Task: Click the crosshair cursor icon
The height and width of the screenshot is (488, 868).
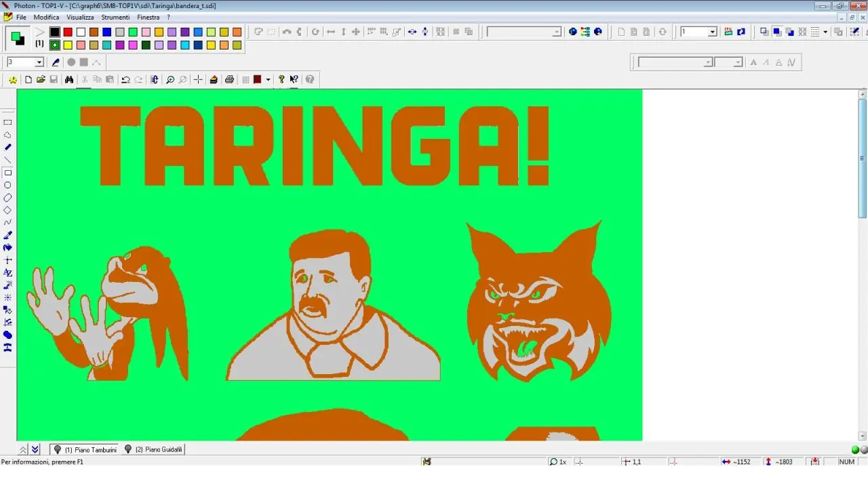Action: [198, 79]
